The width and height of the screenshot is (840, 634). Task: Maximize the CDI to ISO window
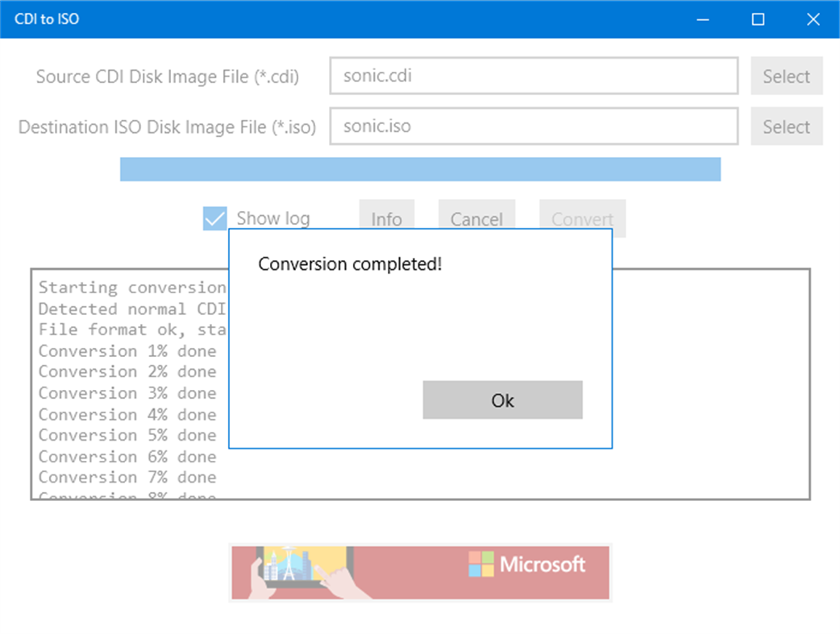[757, 19]
